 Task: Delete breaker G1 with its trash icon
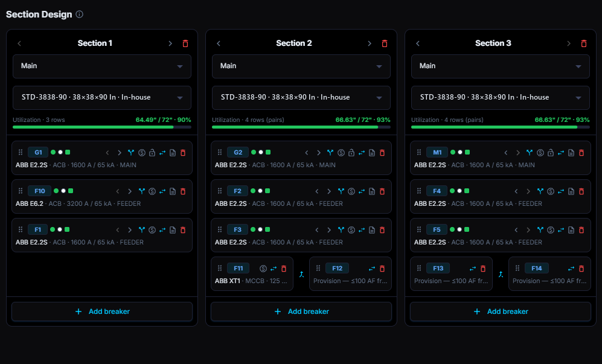tap(183, 153)
